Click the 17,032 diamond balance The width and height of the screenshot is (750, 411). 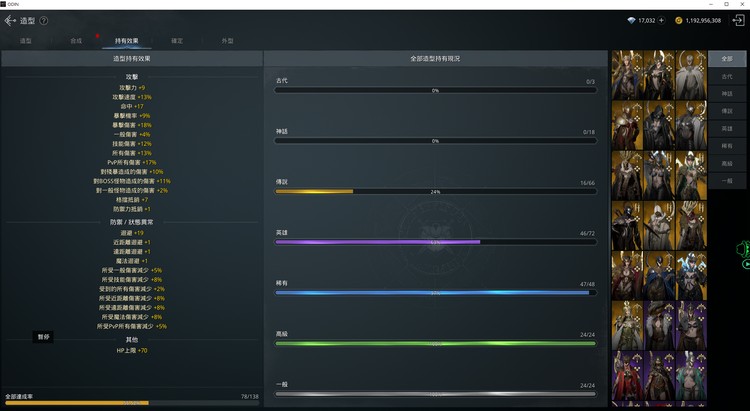tap(647, 21)
